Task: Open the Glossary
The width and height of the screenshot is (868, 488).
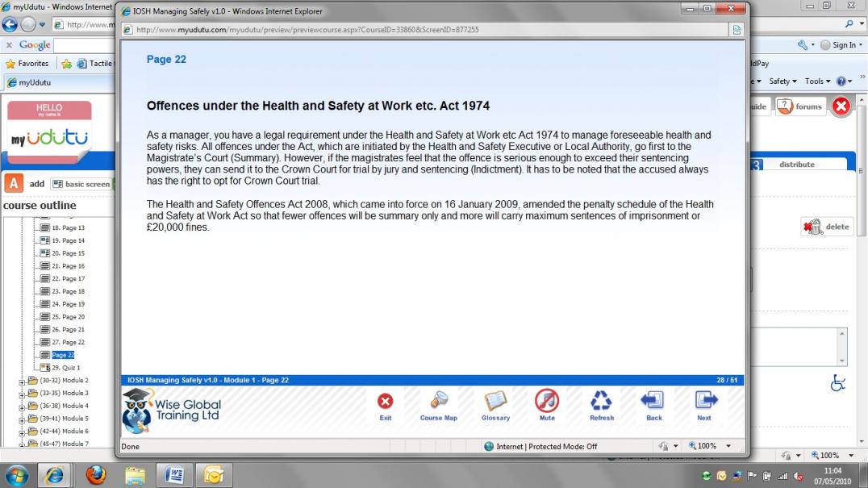Action: (495, 406)
